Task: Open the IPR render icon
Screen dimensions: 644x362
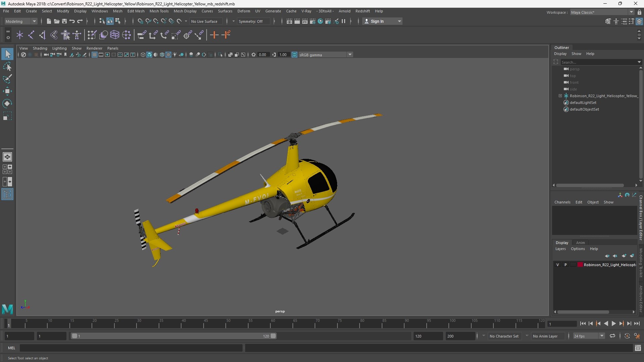Action: [305, 21]
